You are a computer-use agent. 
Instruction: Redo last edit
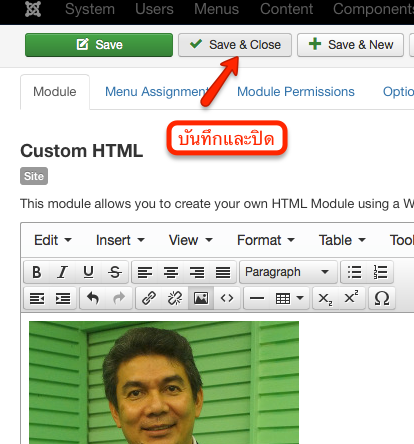[119, 298]
